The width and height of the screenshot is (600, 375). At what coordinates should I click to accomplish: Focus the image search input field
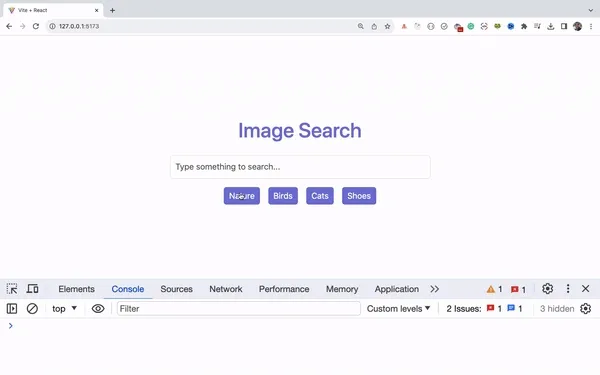pyautogui.click(x=300, y=167)
